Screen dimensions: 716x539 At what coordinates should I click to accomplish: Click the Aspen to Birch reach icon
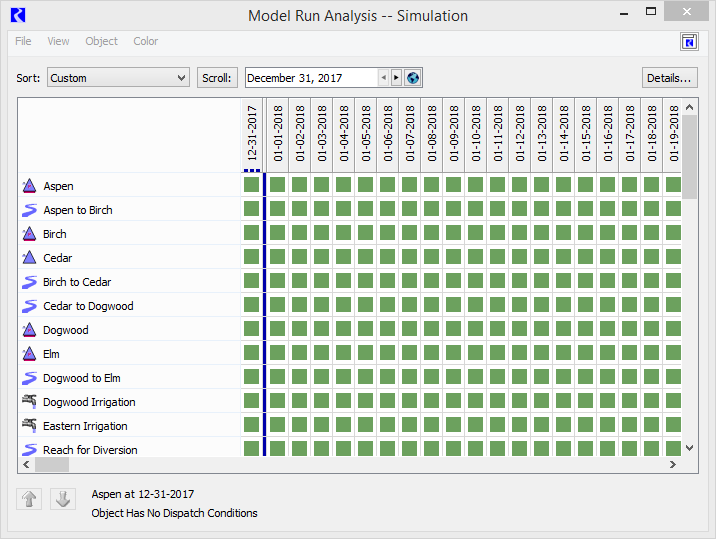tap(29, 210)
